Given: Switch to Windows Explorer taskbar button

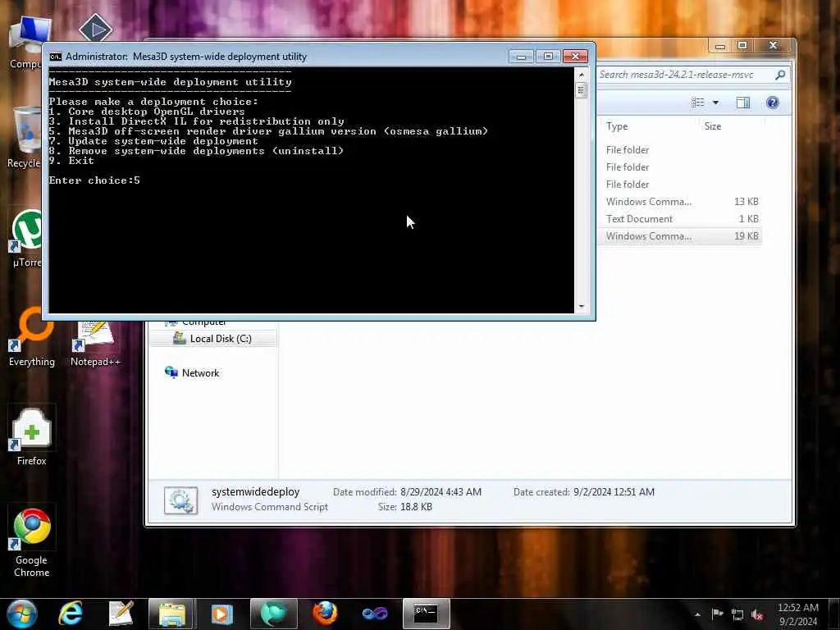Looking at the screenshot, I should pyautogui.click(x=171, y=614).
